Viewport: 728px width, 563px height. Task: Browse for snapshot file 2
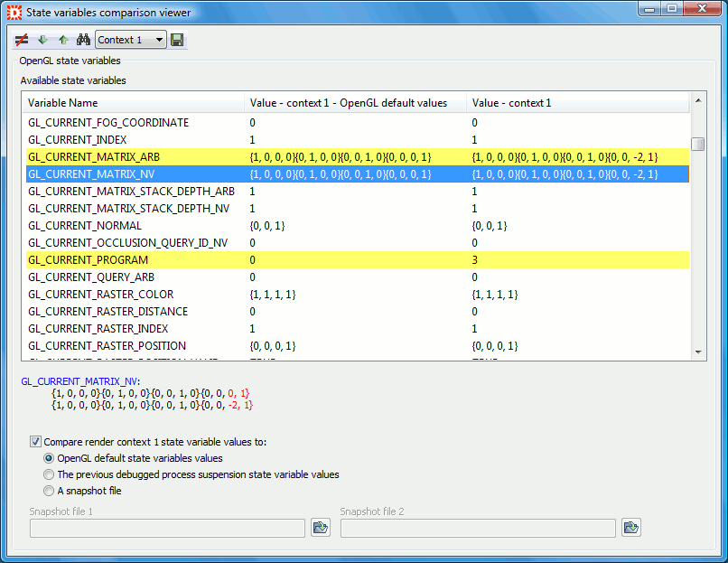pyautogui.click(x=630, y=528)
